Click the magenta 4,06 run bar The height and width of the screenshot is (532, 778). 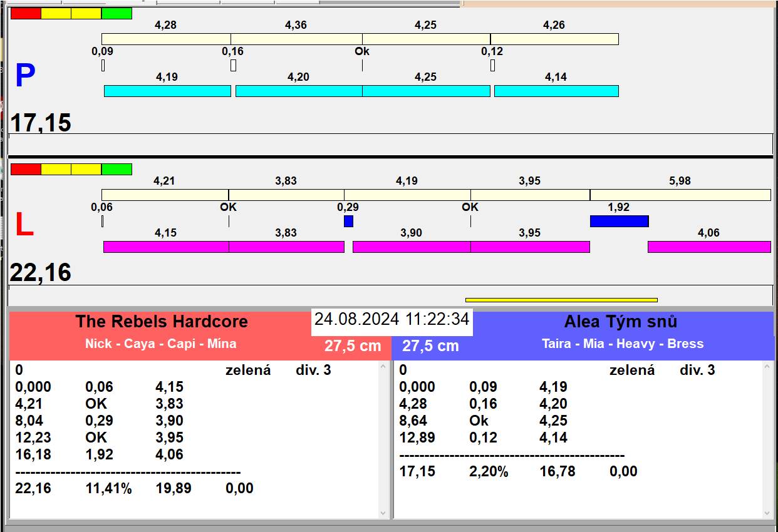(708, 247)
